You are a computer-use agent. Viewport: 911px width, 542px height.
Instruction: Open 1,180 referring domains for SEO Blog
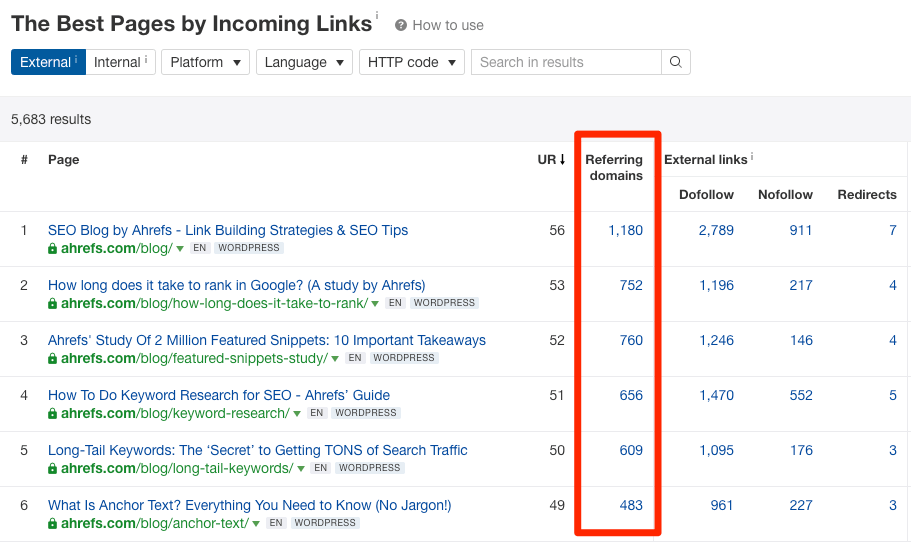tap(625, 230)
